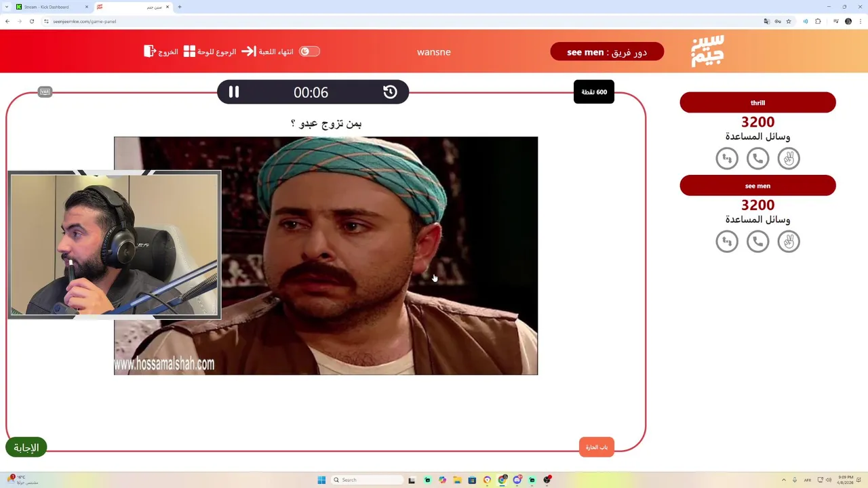Image resolution: width=868 pixels, height=488 pixels.
Task: Click the question image of the man
Action: coord(325,256)
